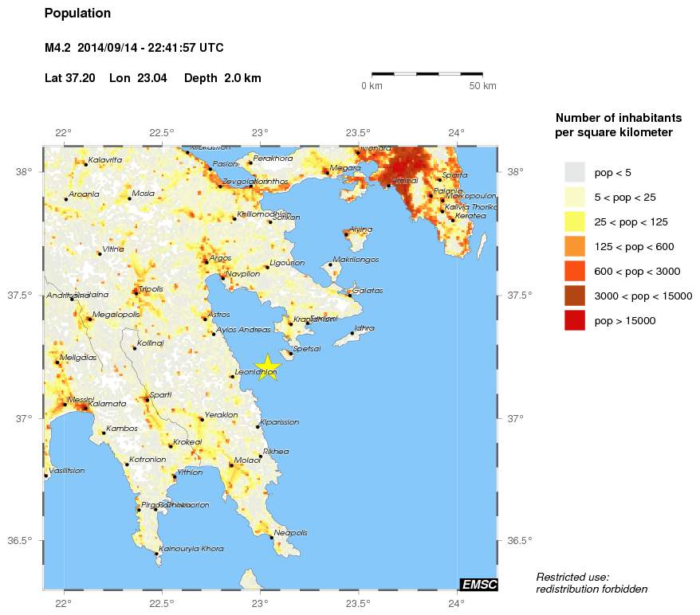Click the yellow '25 < pop < 125' swatch
This screenshot has height=615, width=700.
[574, 221]
